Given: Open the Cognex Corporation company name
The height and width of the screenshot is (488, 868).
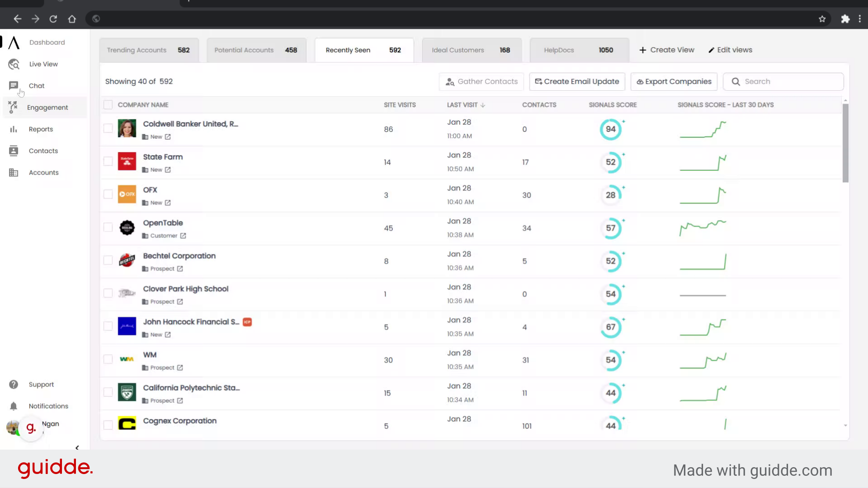Looking at the screenshot, I should (180, 421).
